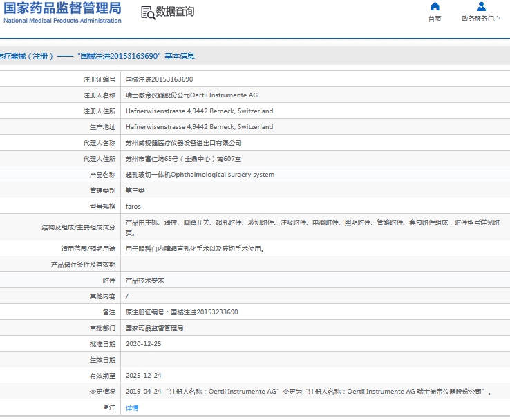Screen dimensions: 510x420
Task: Select registrant name Oertli Instrumente AG
Action: point(191,95)
